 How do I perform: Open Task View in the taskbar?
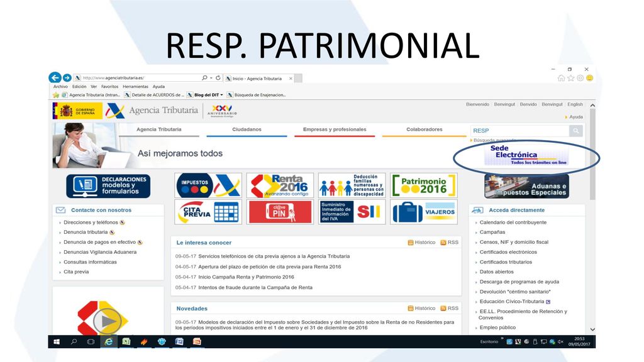(91, 341)
